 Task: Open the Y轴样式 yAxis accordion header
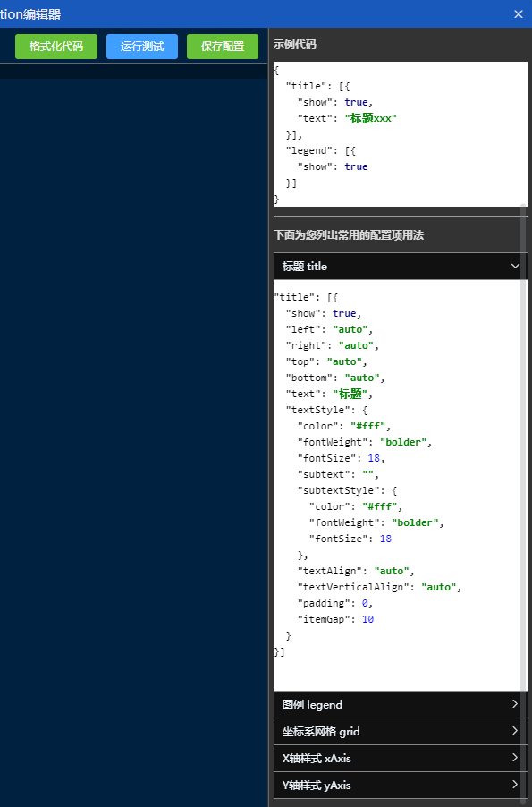tap(400, 785)
